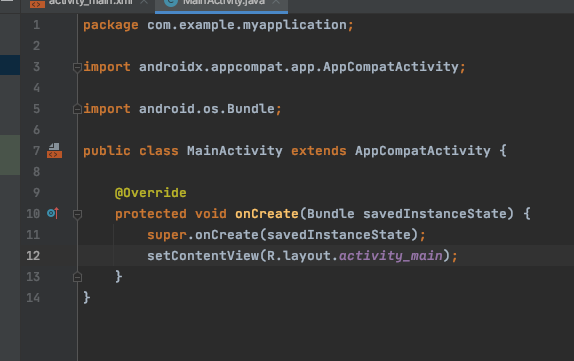Click the '@Override' annotation
This screenshot has width=574, height=361.
tap(150, 193)
